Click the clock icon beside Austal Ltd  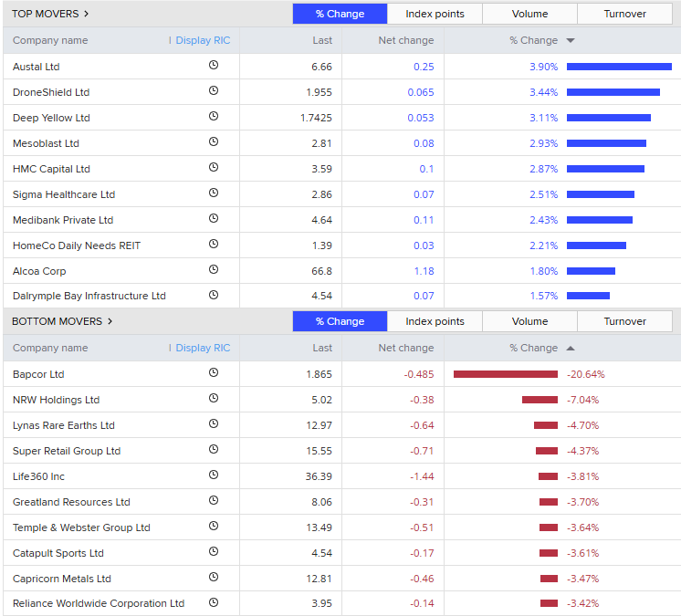point(214,66)
